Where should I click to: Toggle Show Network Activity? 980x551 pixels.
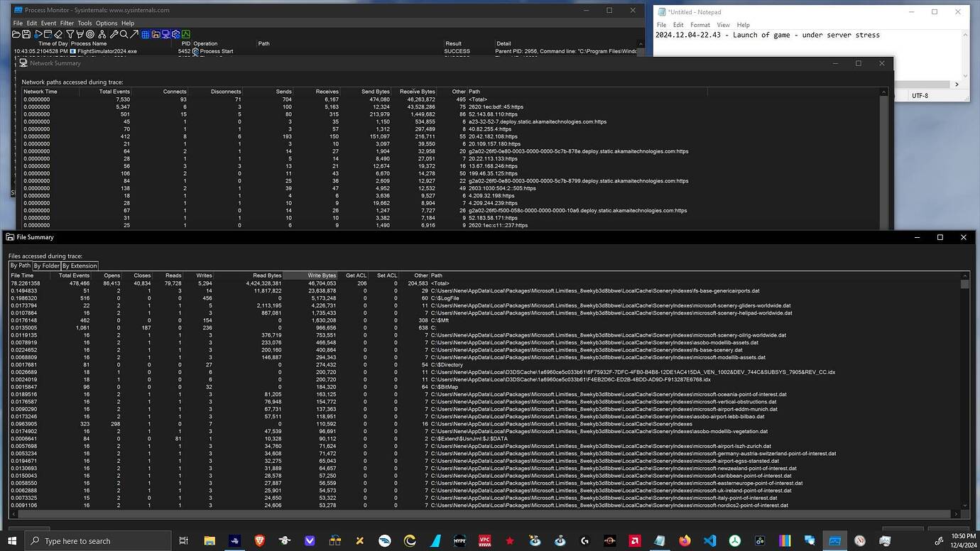pyautogui.click(x=165, y=34)
